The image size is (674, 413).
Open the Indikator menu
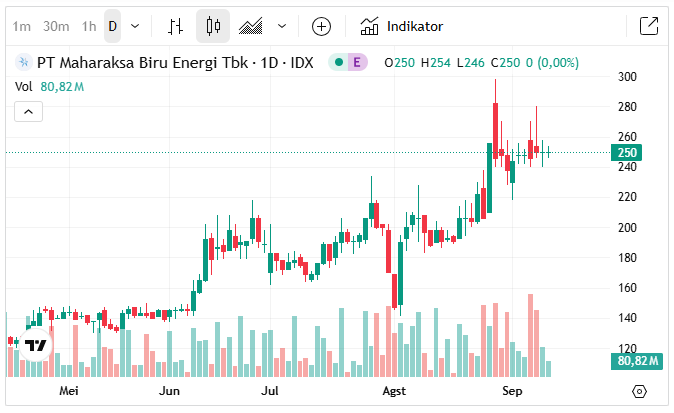pos(402,26)
